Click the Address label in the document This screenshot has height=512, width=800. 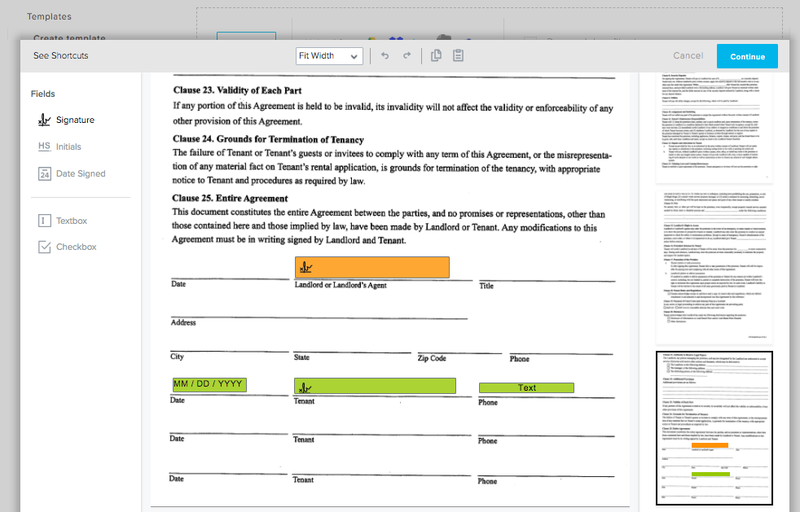tap(183, 322)
